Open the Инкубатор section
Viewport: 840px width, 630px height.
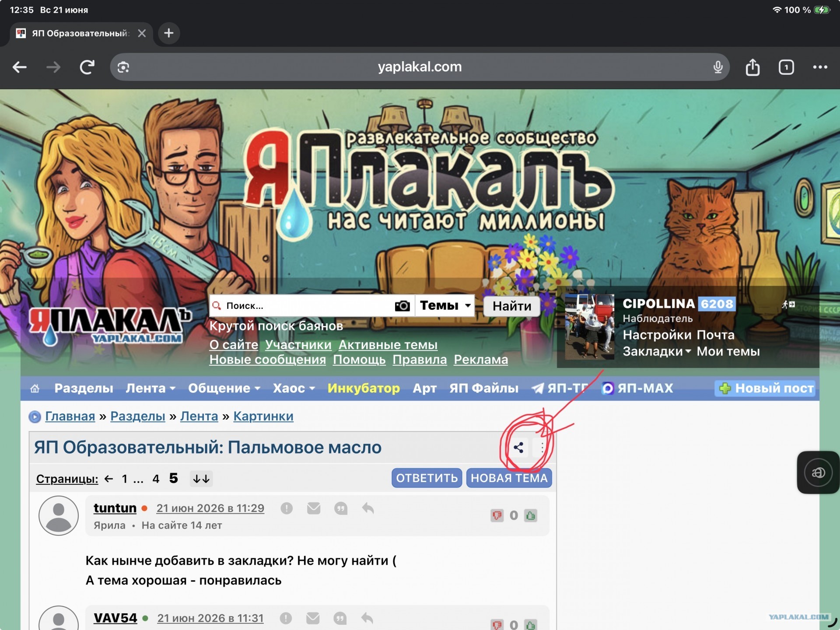pyautogui.click(x=364, y=388)
